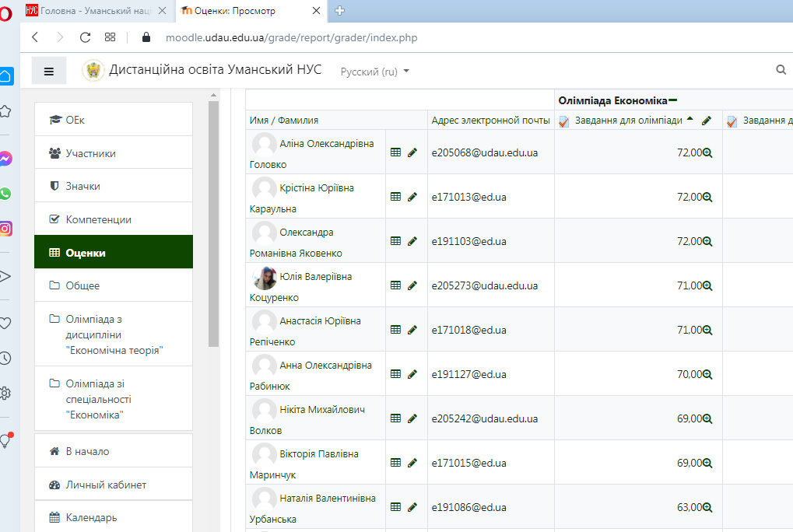Sort by Имя column header
Screen dimensions: 793x532
click(259, 121)
